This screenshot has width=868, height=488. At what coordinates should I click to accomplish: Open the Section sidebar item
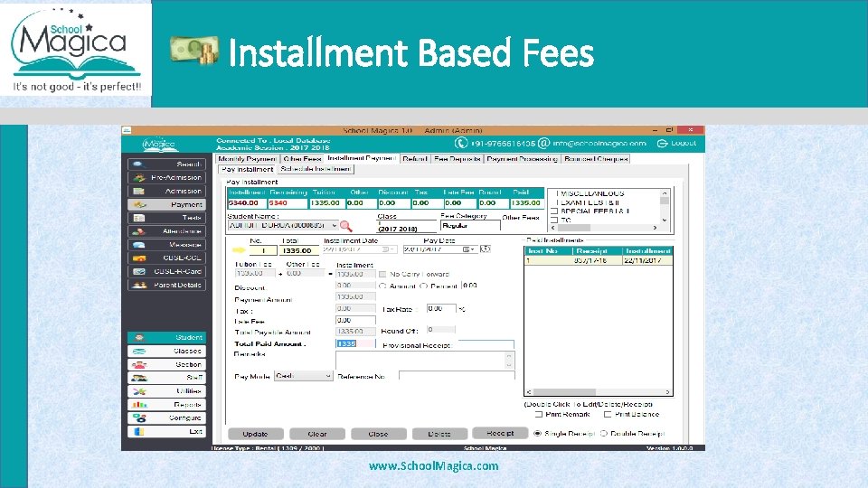(166, 364)
